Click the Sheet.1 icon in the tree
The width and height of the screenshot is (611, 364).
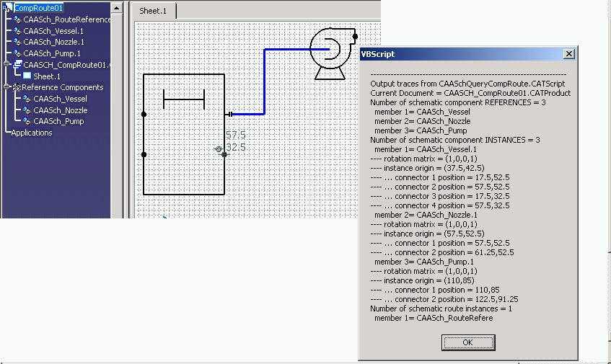click(27, 76)
